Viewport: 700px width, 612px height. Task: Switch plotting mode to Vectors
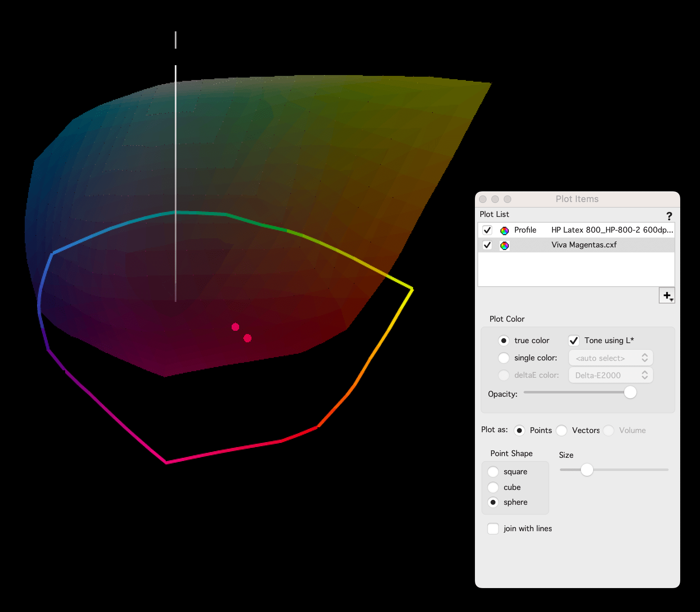561,430
